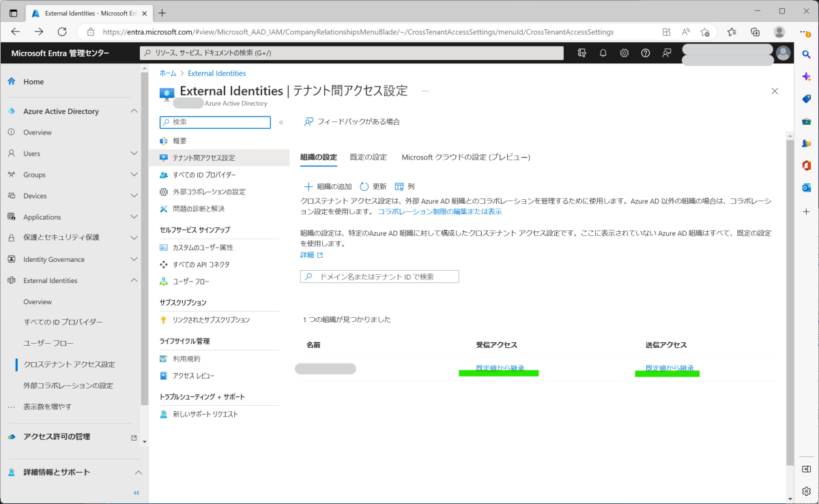The image size is (819, 504).
Task: Click the account avatar in the Entra header
Action: coord(784,53)
